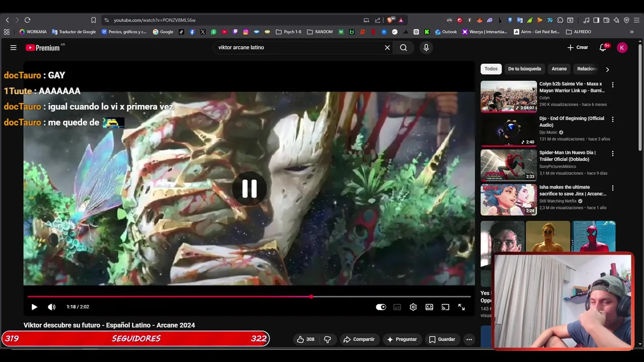Open the browser main hamburger menu

(x=636, y=20)
